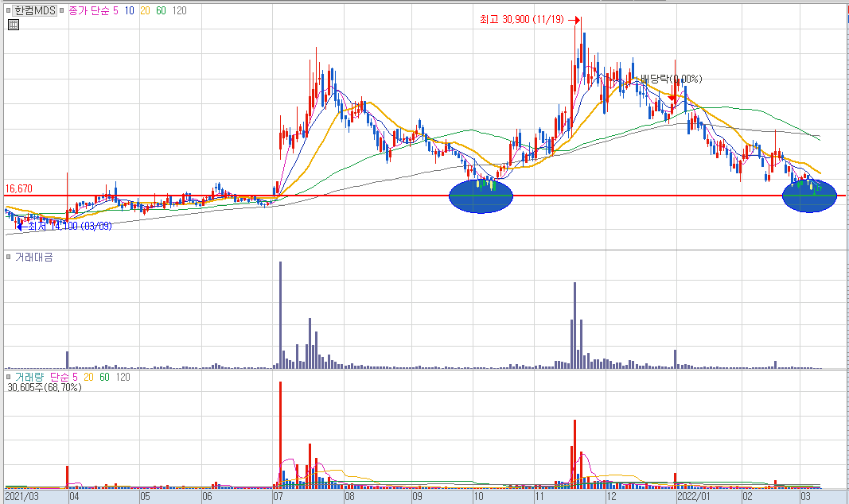Click the small square beside 거래량

coord(8,377)
